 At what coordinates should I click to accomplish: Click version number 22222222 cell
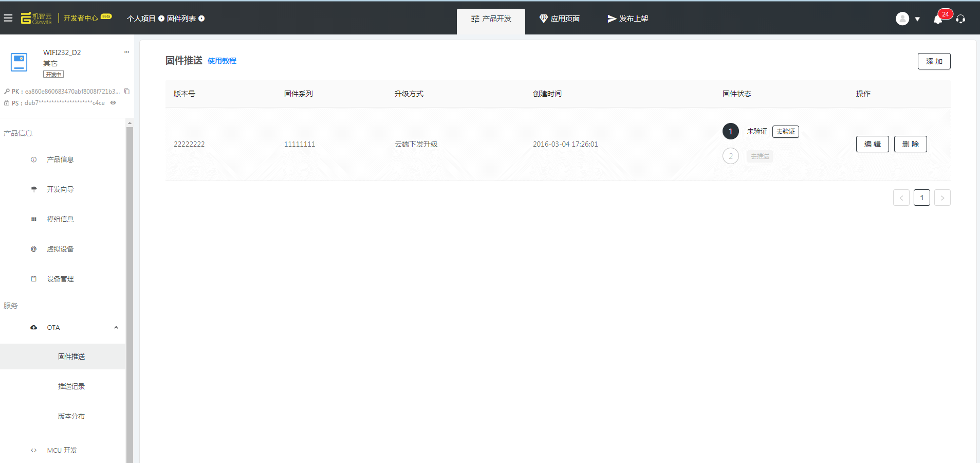point(189,144)
